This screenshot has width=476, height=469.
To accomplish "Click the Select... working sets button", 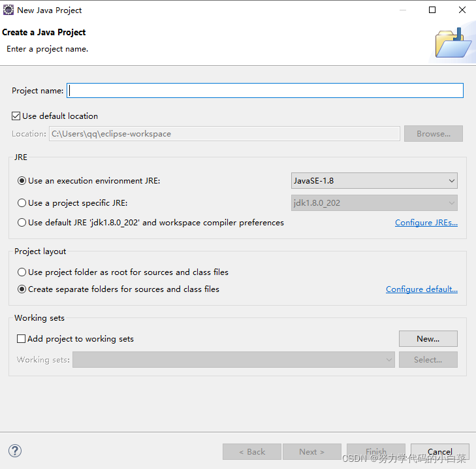I will (428, 360).
